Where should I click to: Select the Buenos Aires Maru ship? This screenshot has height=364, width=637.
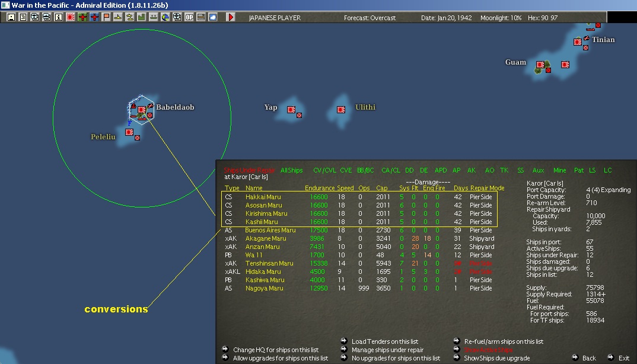[x=270, y=231]
